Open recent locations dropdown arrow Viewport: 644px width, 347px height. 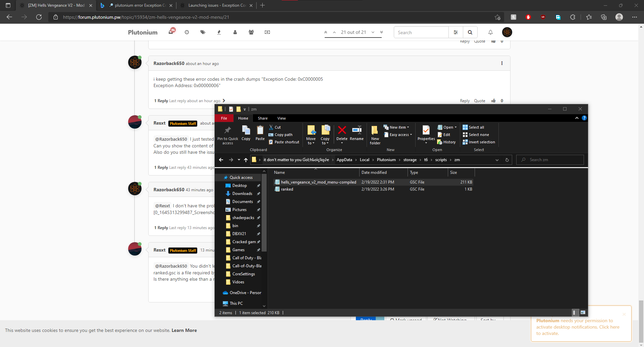239,160
